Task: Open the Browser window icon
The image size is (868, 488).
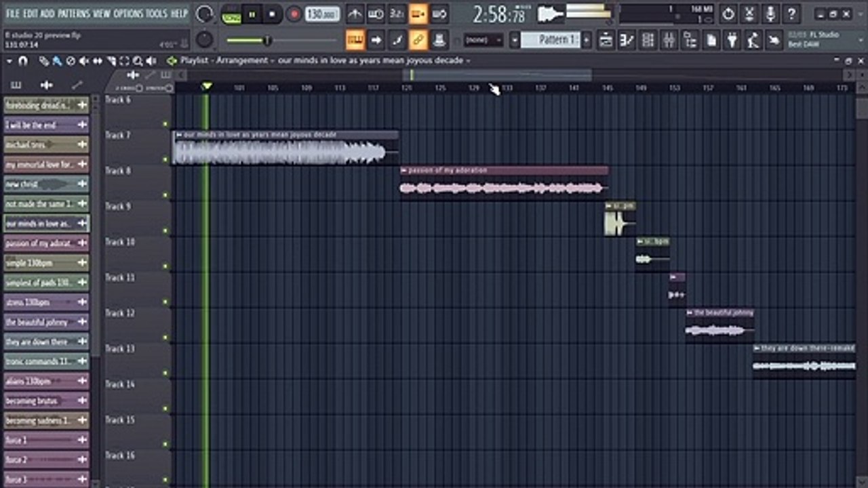Action: coord(690,40)
